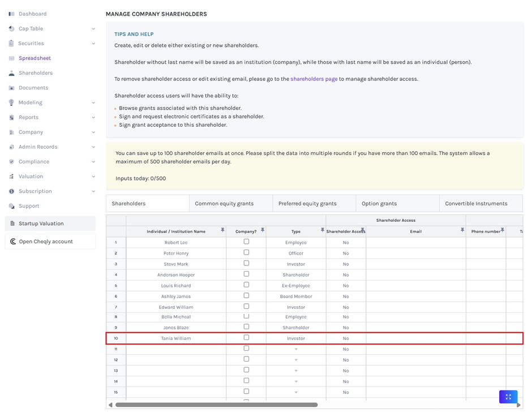
Task: Pin the Individual / Institution Name column
Action: click(x=222, y=230)
